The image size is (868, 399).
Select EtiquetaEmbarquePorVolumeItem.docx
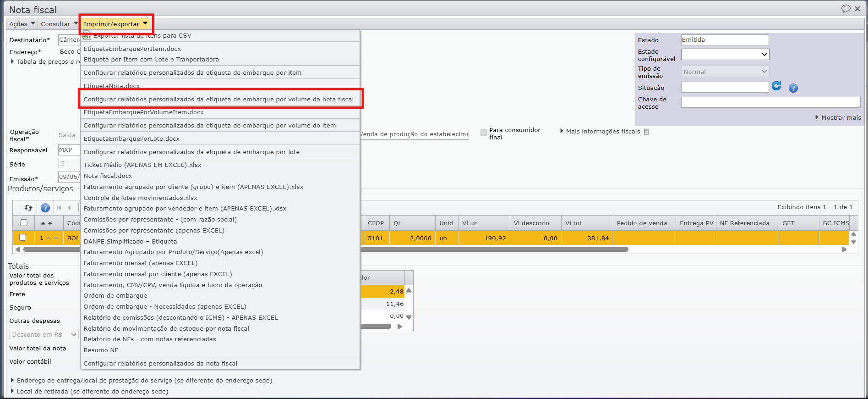point(220,112)
